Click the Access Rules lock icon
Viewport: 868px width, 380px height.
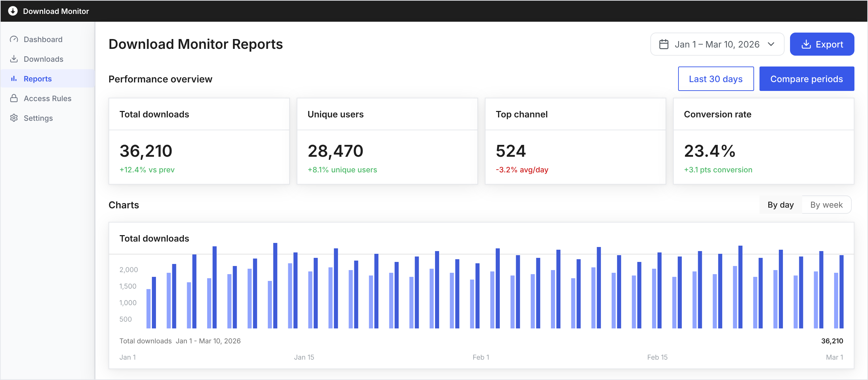click(x=14, y=98)
